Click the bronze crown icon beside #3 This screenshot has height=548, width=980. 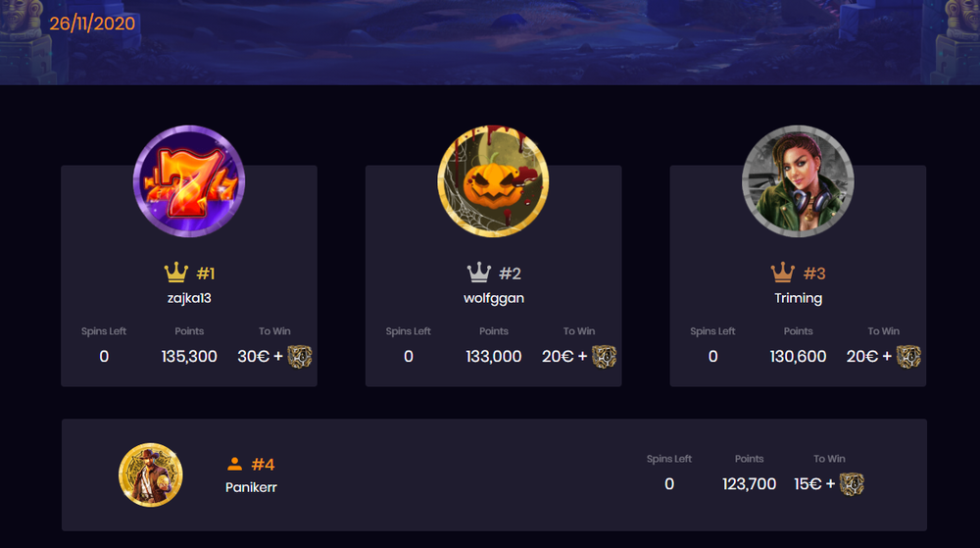(x=782, y=273)
